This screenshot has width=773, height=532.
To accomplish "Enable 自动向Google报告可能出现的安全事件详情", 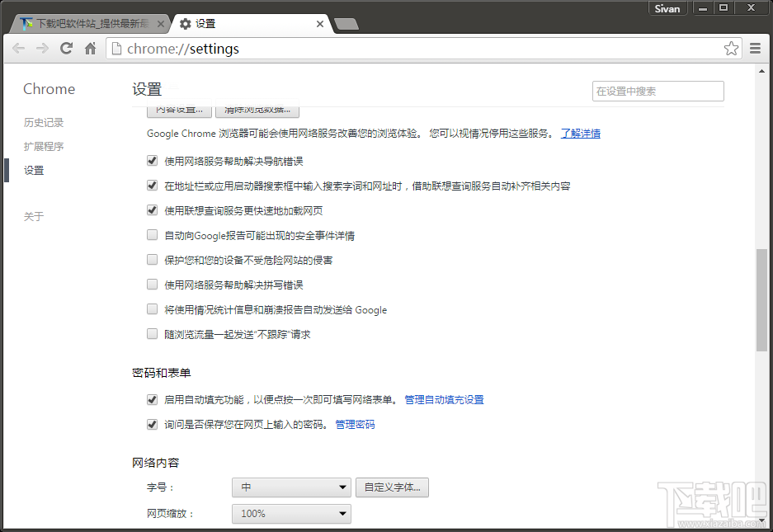I will click(152, 235).
